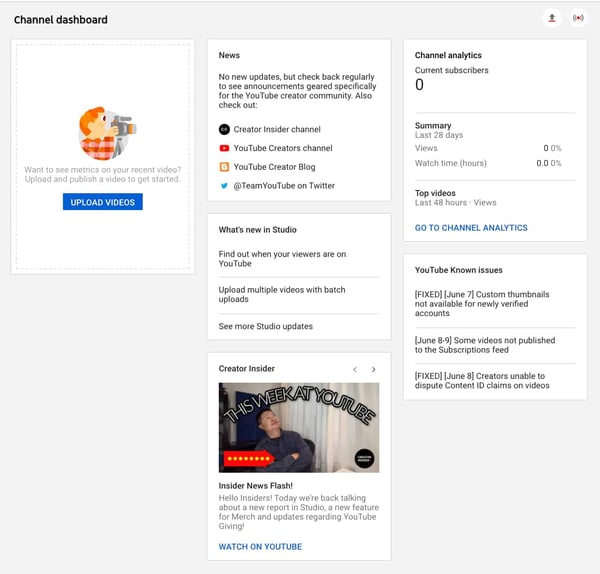Click the upload video icon at top right
The height and width of the screenshot is (574, 600).
tap(551, 18)
